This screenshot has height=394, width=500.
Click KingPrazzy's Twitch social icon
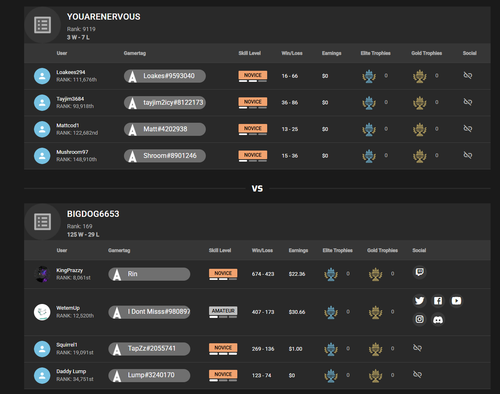click(419, 272)
